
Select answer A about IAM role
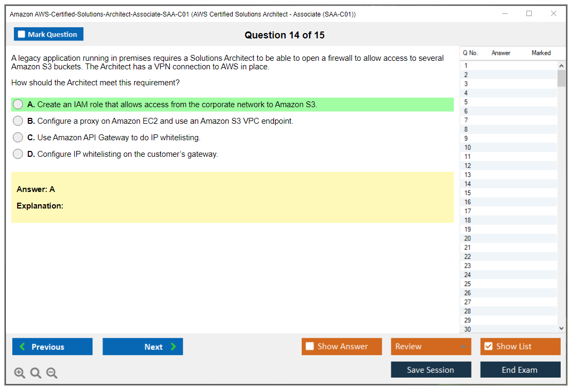[x=18, y=105]
